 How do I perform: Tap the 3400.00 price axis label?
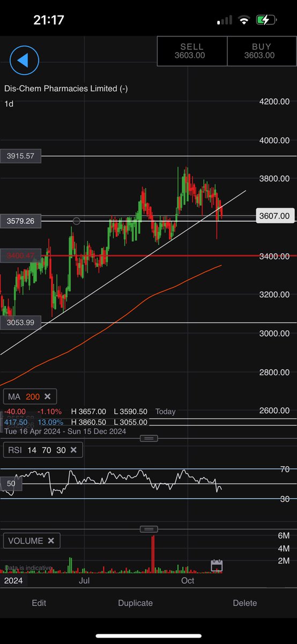click(274, 256)
